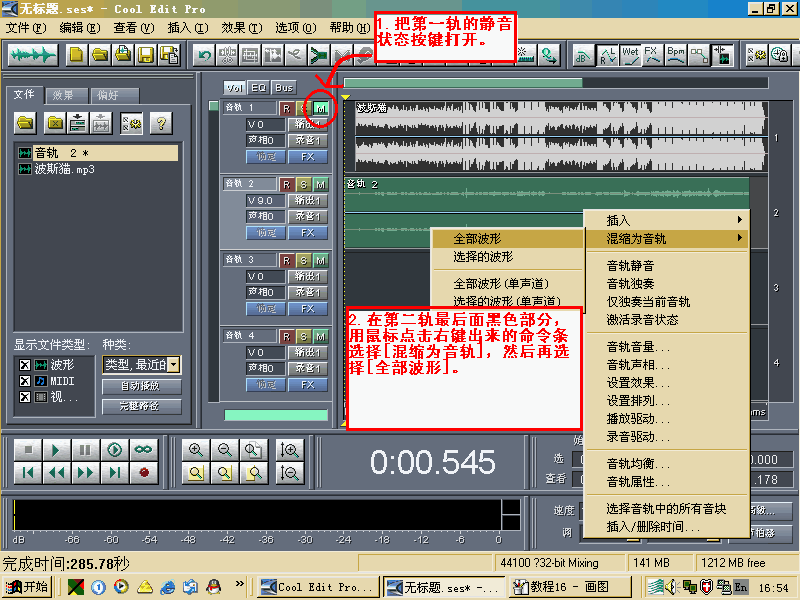Jump to the beginning of the session
The image size is (800, 600).
coord(28,473)
